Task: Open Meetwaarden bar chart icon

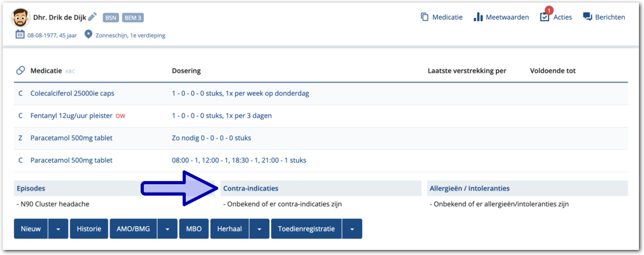Action: click(478, 17)
